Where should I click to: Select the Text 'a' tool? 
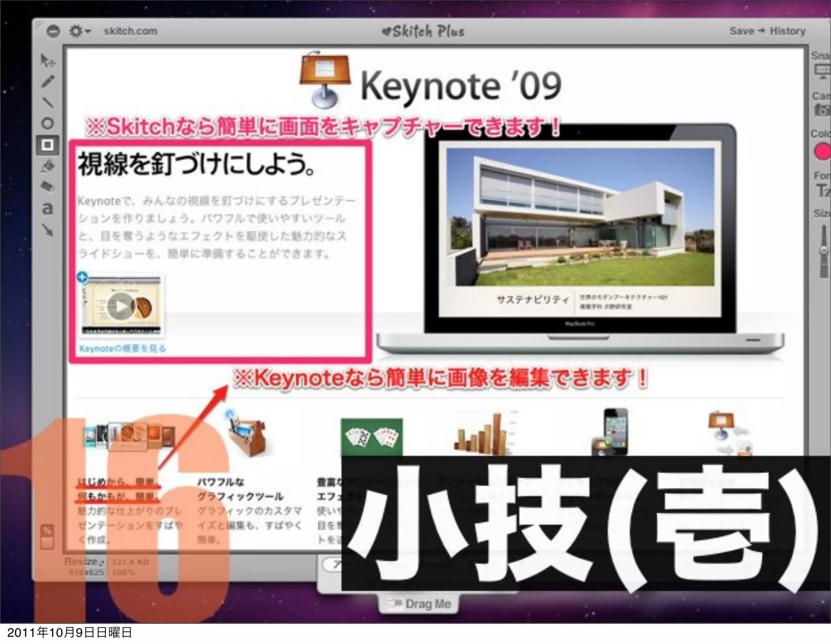pos(47,209)
